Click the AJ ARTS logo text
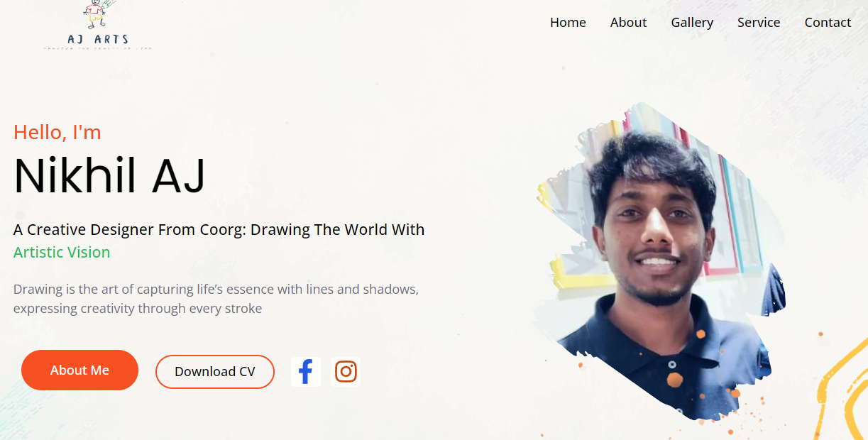The height and width of the screenshot is (440, 868). (98, 40)
